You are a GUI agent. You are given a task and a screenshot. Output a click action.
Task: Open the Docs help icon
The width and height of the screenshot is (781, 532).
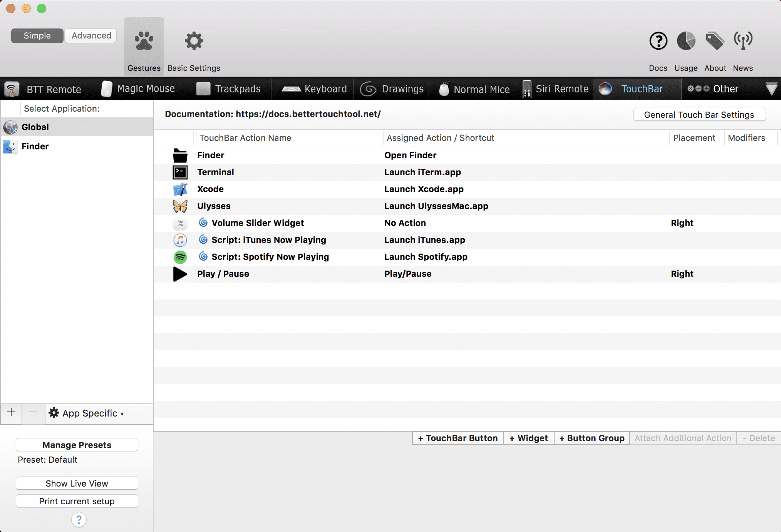[x=658, y=41]
